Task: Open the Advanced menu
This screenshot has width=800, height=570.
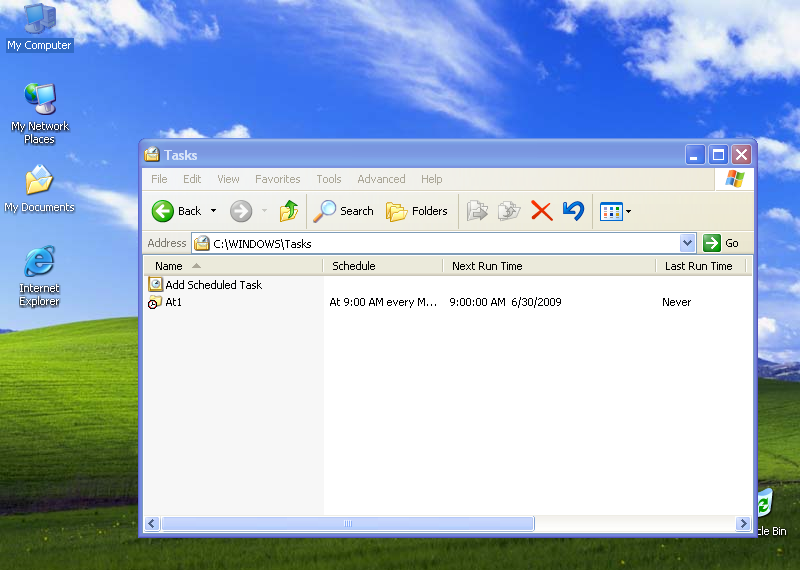Action: pyautogui.click(x=381, y=179)
